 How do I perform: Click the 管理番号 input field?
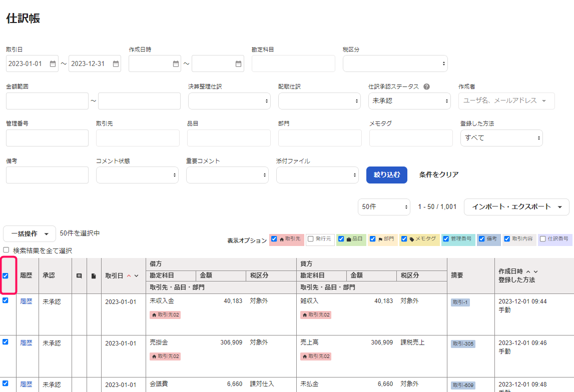[47, 138]
